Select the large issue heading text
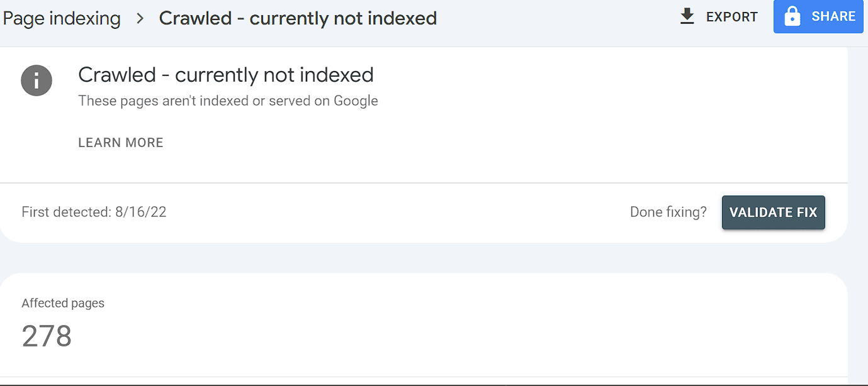Viewport: 868px width, 386px height. tap(226, 75)
